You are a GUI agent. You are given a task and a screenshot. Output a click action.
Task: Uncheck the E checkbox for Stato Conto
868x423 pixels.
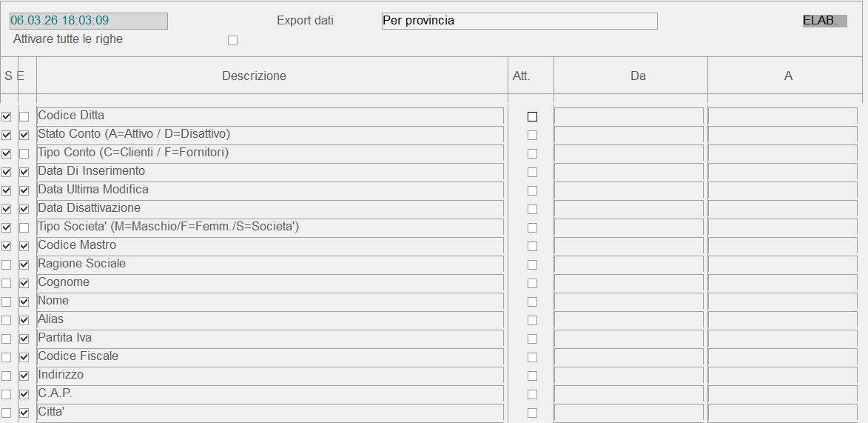(x=24, y=135)
